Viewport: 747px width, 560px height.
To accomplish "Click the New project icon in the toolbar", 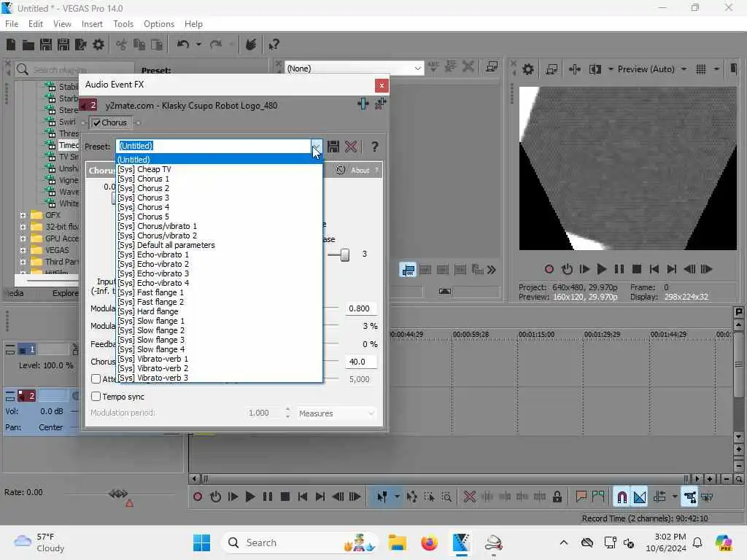I will [10, 44].
